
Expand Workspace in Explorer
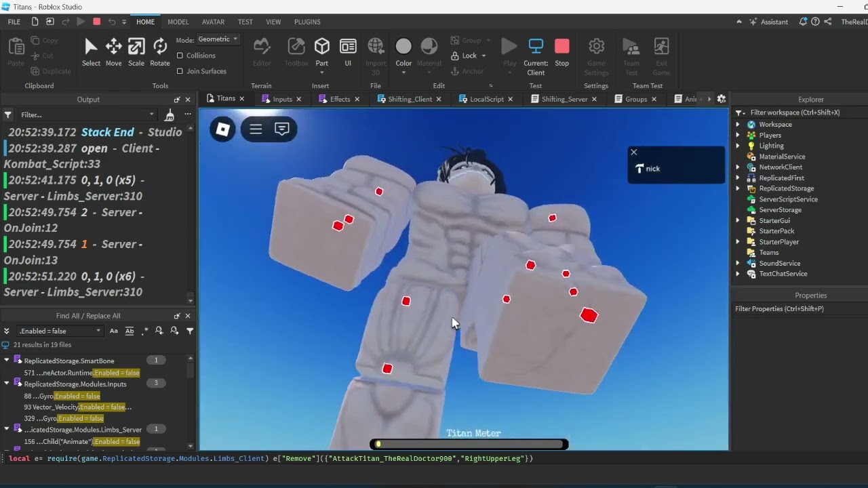pos(738,125)
